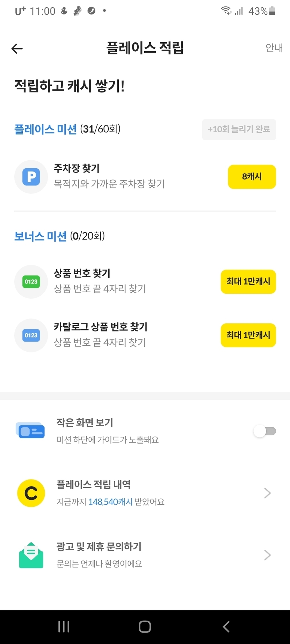Tap the small screen view card icon
290x644 pixels.
coord(31,431)
